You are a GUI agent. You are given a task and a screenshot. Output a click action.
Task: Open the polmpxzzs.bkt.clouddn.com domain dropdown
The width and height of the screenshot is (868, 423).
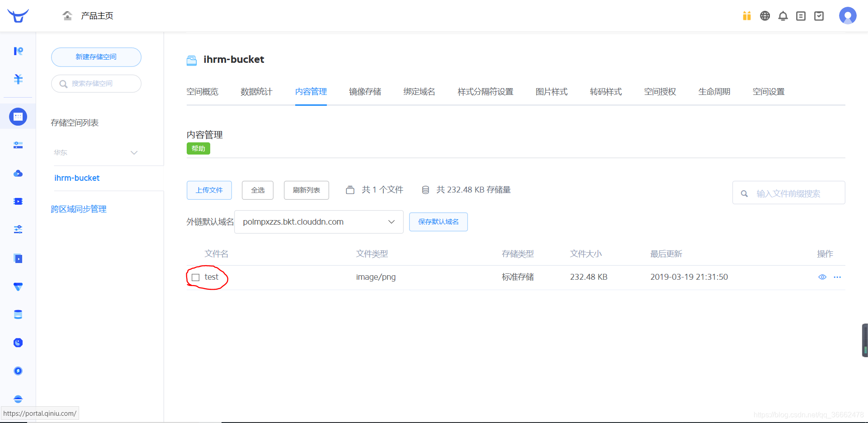pyautogui.click(x=319, y=222)
